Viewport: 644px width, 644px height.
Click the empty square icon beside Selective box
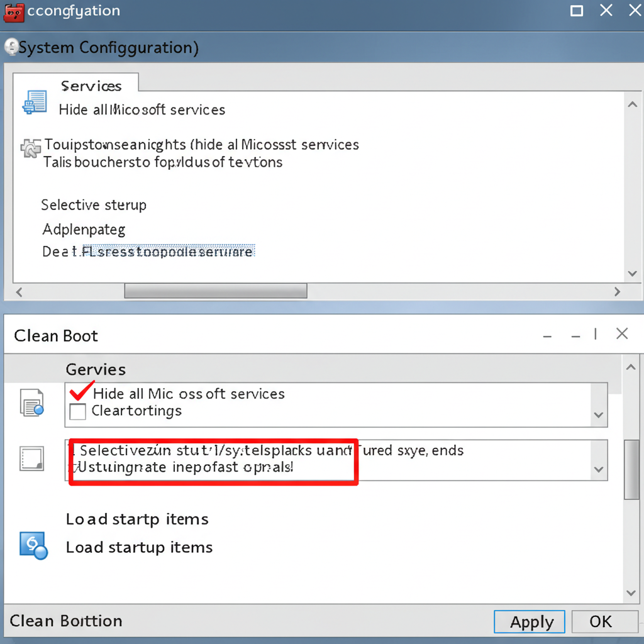(31, 458)
